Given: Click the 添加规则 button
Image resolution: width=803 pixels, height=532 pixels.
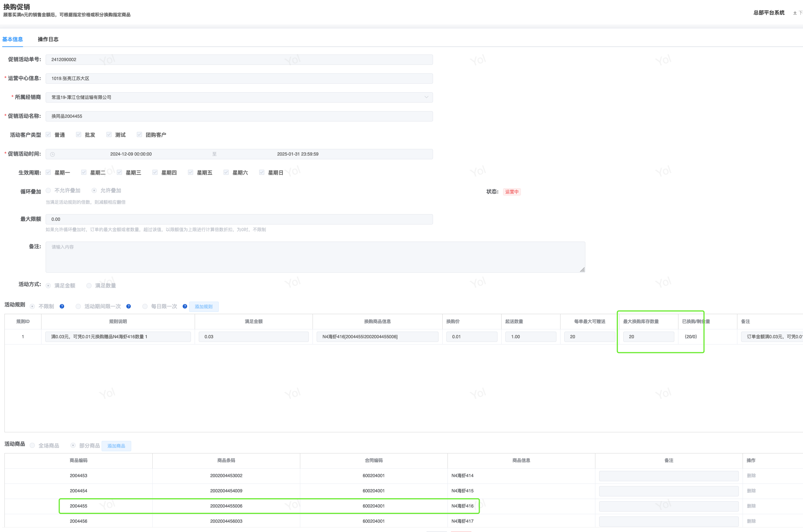Looking at the screenshot, I should tap(204, 306).
